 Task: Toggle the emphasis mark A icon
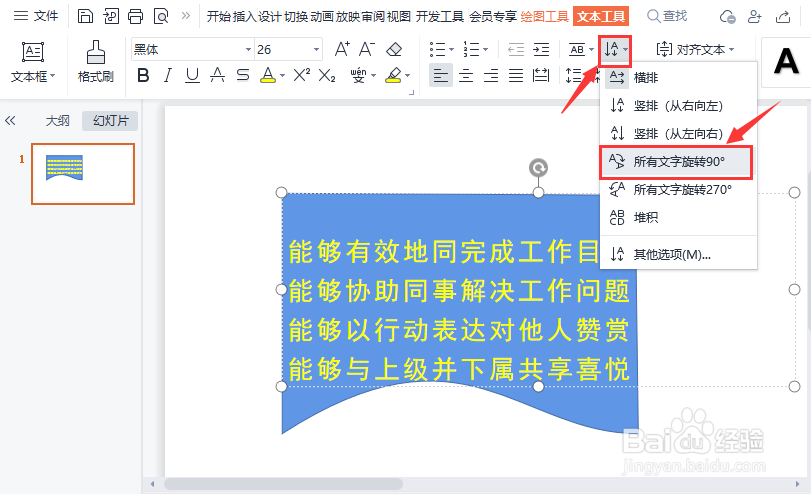point(217,76)
